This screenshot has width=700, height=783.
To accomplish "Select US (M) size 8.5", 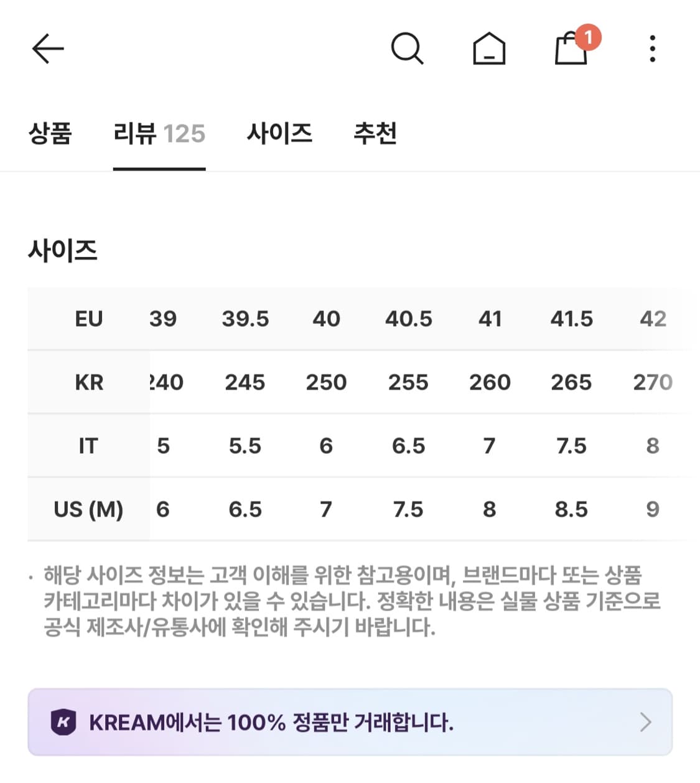I will pos(571,509).
